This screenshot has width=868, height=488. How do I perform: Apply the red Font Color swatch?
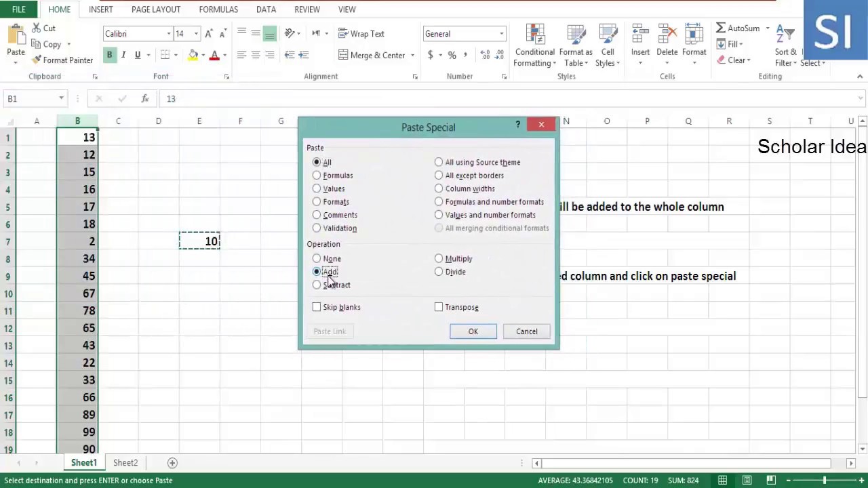(214, 55)
